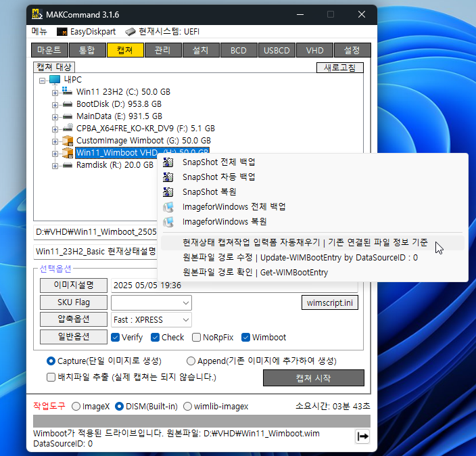Click the 압축옵션 button

[x=74, y=319]
